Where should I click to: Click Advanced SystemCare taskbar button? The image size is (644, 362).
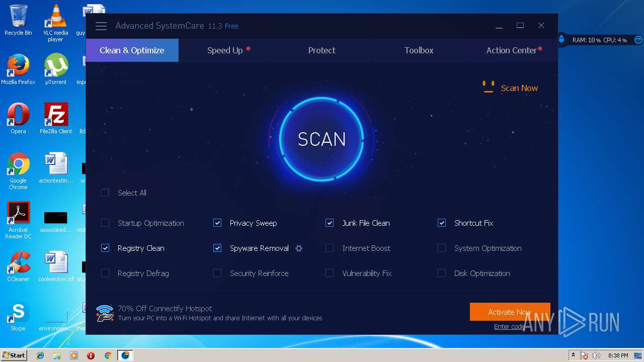(x=125, y=355)
